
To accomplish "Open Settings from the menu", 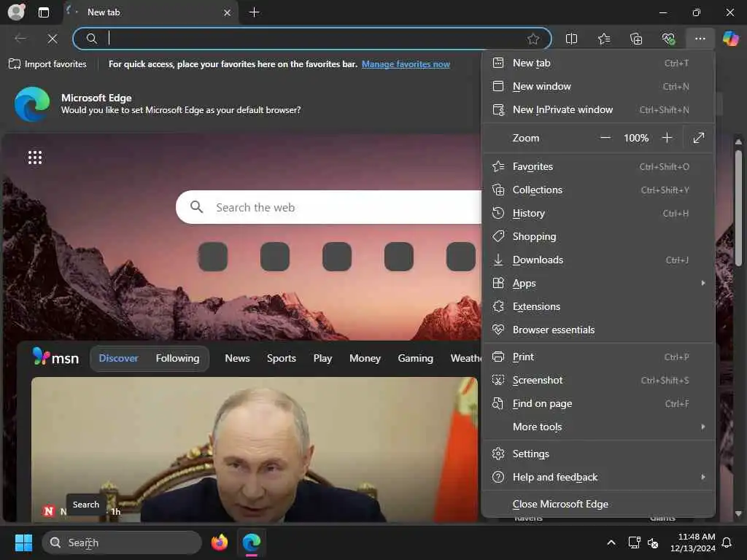I will tap(598, 454).
